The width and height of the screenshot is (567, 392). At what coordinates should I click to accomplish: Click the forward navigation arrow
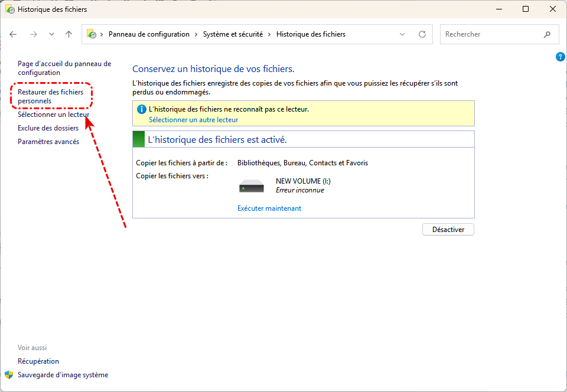(33, 34)
